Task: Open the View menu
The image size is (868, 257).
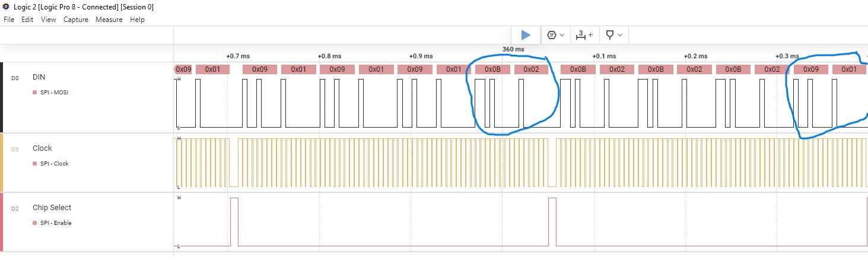Action: tap(49, 20)
